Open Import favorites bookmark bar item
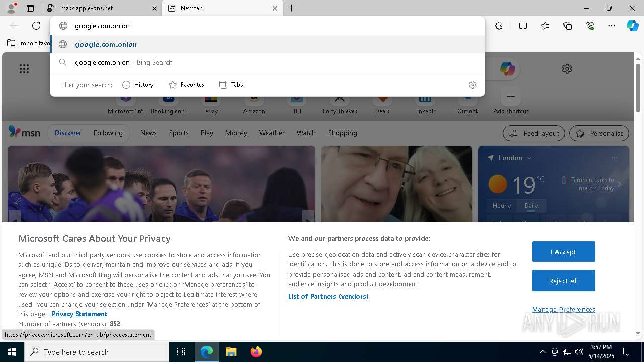Screen dimensions: 644x362 coord(29,43)
